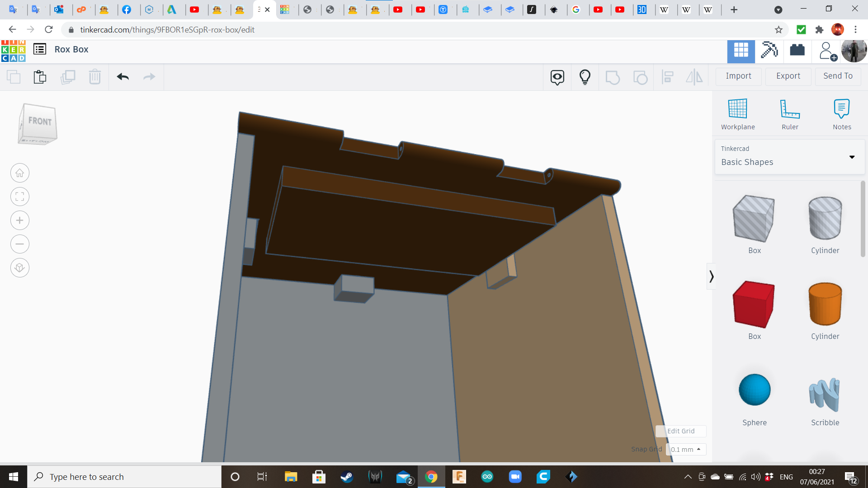This screenshot has height=488, width=868.
Task: Open the Snap Grid 0.1 mm dropdown
Action: pyautogui.click(x=686, y=450)
